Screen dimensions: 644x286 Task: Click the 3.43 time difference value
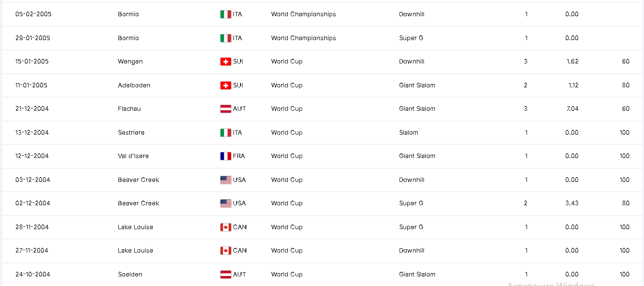pos(572,203)
